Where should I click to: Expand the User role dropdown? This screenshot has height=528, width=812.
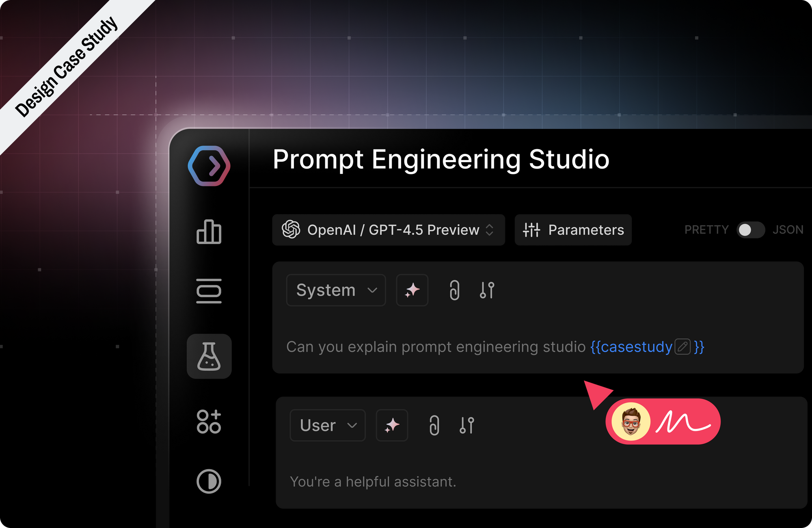327,425
